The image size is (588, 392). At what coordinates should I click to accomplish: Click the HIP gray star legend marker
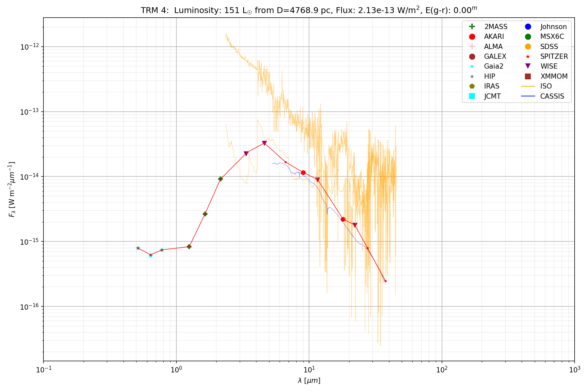[x=472, y=76]
